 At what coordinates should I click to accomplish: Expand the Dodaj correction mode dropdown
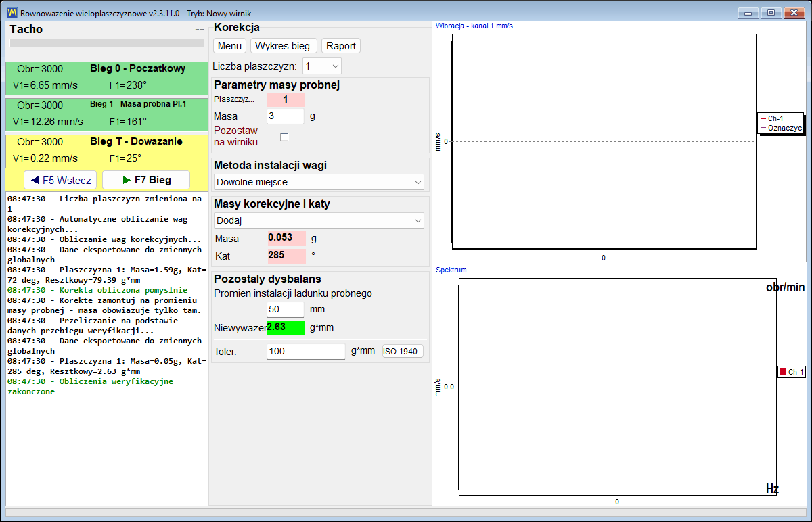click(319, 220)
